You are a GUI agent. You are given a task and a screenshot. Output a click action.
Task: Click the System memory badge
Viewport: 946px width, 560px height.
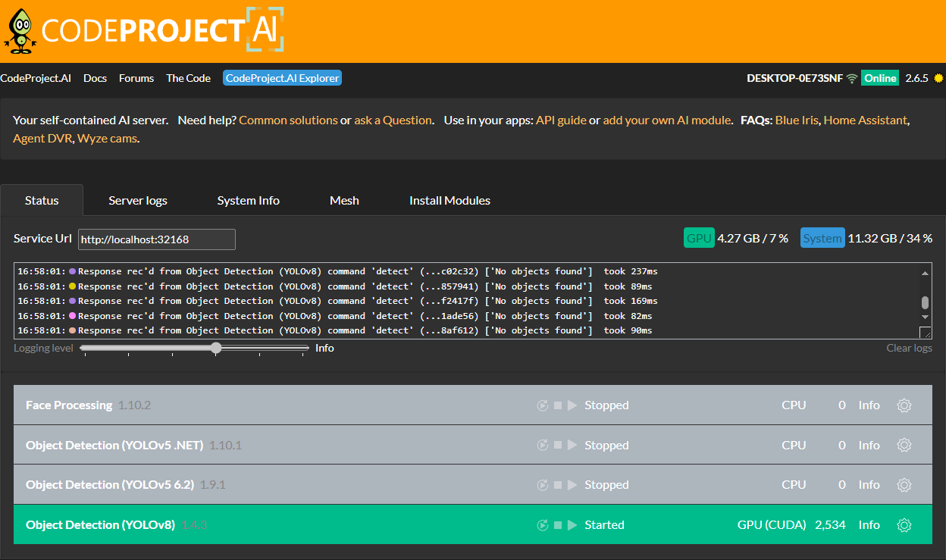pos(822,238)
